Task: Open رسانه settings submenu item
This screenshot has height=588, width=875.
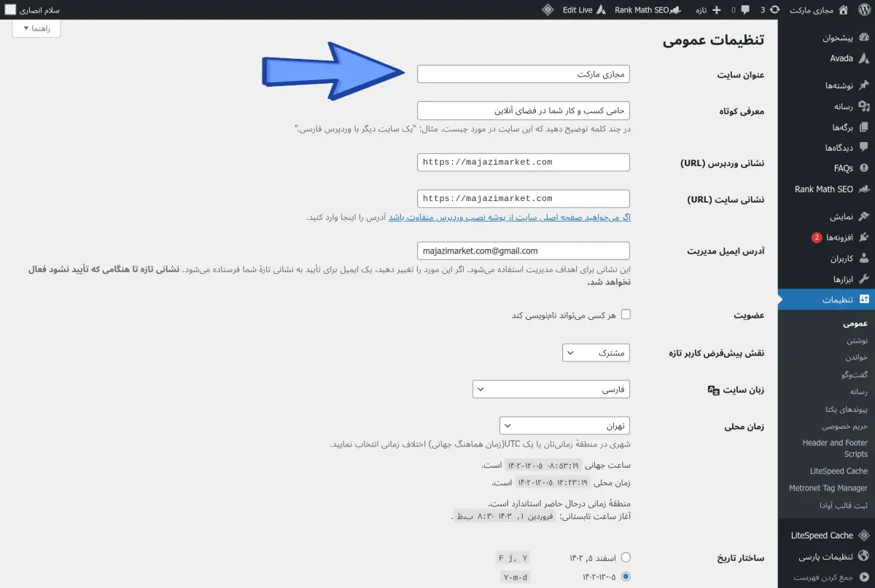Action: click(x=858, y=391)
